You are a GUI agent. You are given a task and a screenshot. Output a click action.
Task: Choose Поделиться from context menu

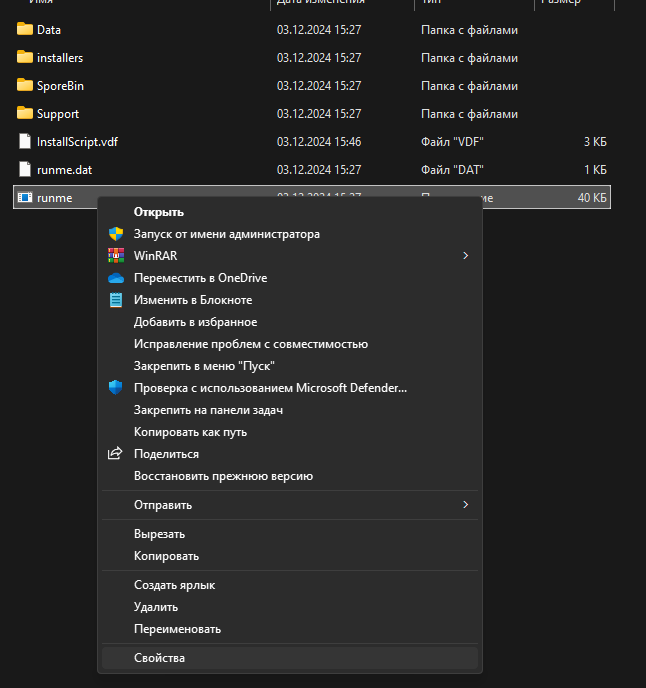pyautogui.click(x=290, y=454)
